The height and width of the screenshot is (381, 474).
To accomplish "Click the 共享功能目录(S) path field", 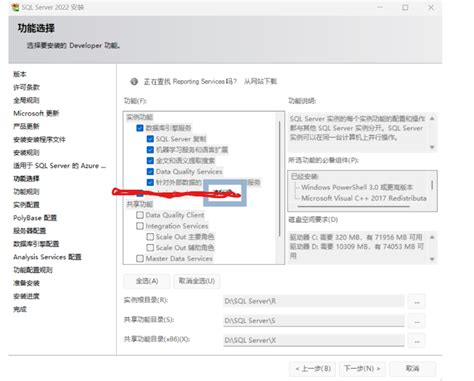I will (x=314, y=321).
